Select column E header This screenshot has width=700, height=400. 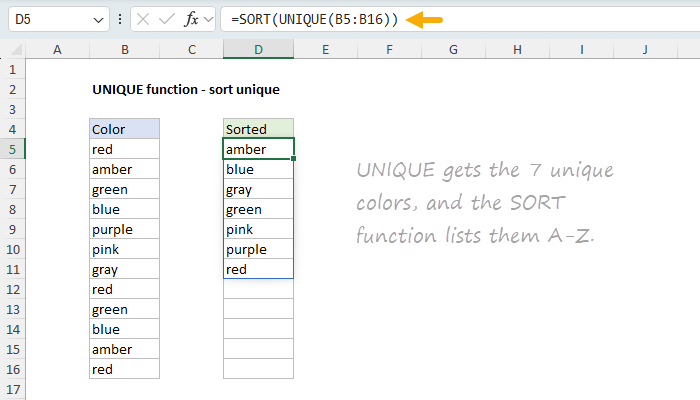pos(325,50)
